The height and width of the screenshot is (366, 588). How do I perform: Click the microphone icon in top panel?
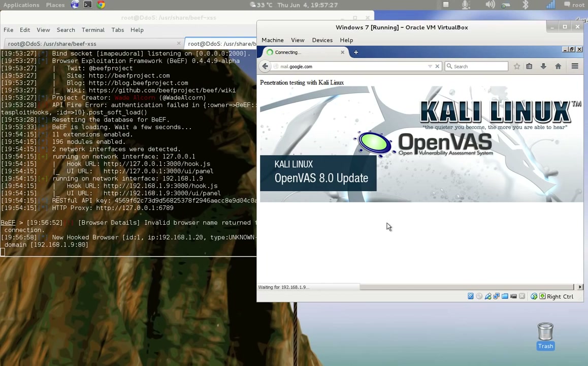[x=466, y=5]
